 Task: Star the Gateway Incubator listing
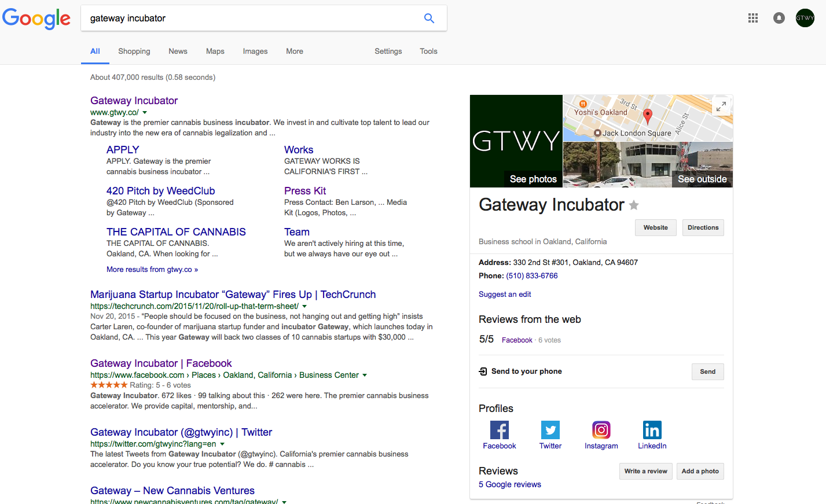pyautogui.click(x=634, y=205)
